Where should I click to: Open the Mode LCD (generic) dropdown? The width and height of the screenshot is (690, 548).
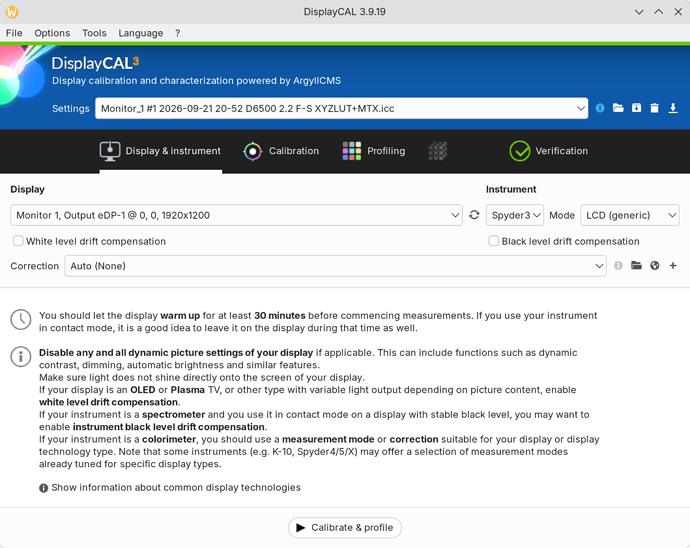coord(630,215)
